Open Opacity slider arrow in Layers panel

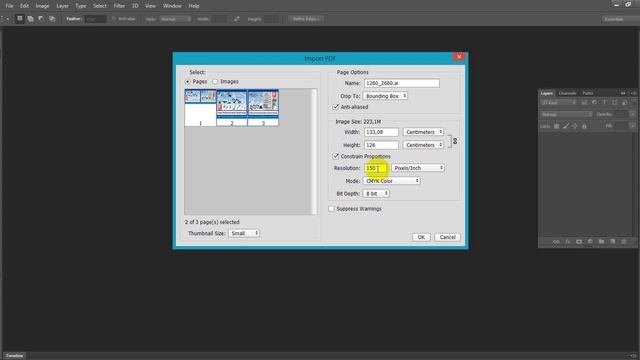coord(632,114)
